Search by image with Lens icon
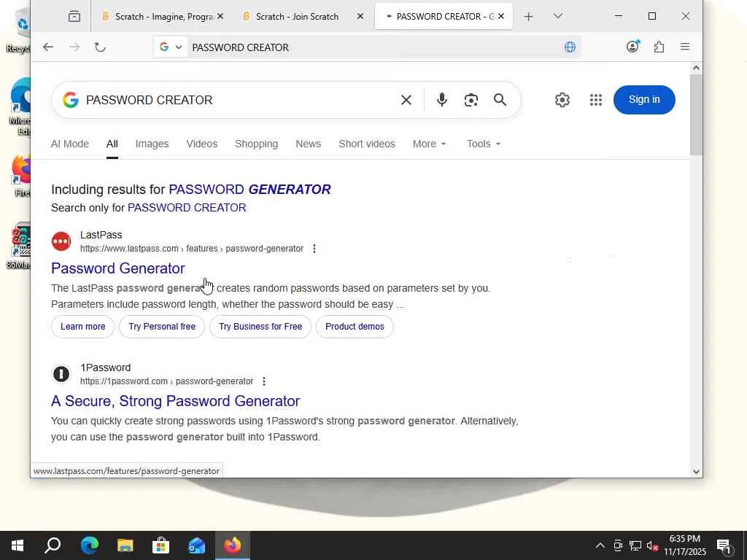 pyautogui.click(x=471, y=100)
